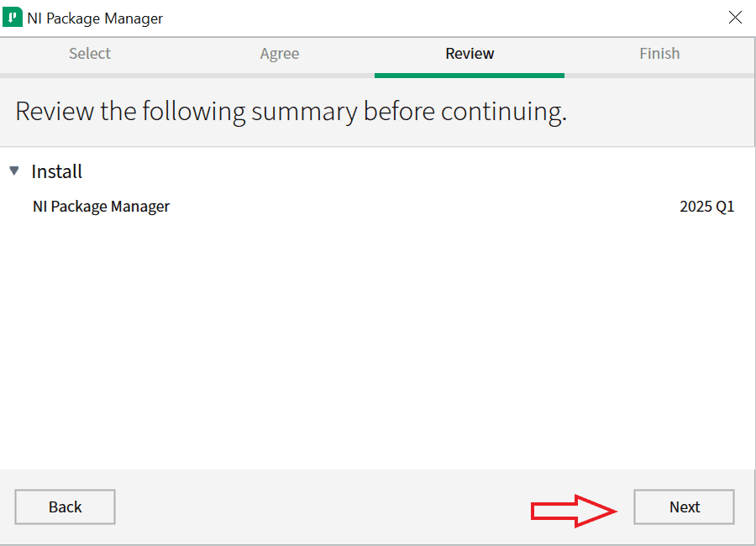Viewport: 756px width, 546px height.
Task: Close the NI Package Manager window
Action: tap(735, 18)
